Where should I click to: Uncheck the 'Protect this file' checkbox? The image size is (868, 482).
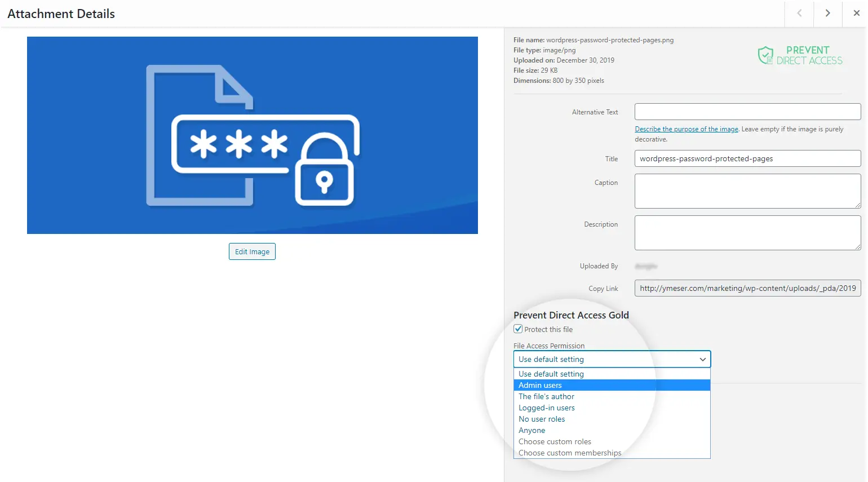coord(518,329)
